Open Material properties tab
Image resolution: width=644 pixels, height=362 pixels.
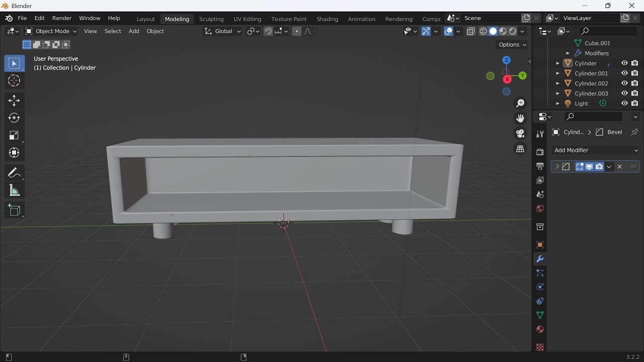coord(540,329)
